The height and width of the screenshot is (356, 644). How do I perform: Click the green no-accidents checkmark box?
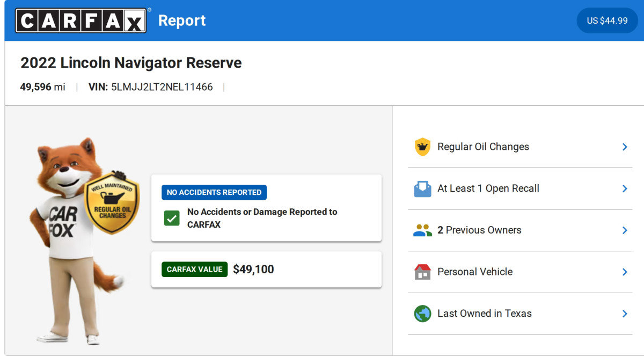(x=172, y=218)
